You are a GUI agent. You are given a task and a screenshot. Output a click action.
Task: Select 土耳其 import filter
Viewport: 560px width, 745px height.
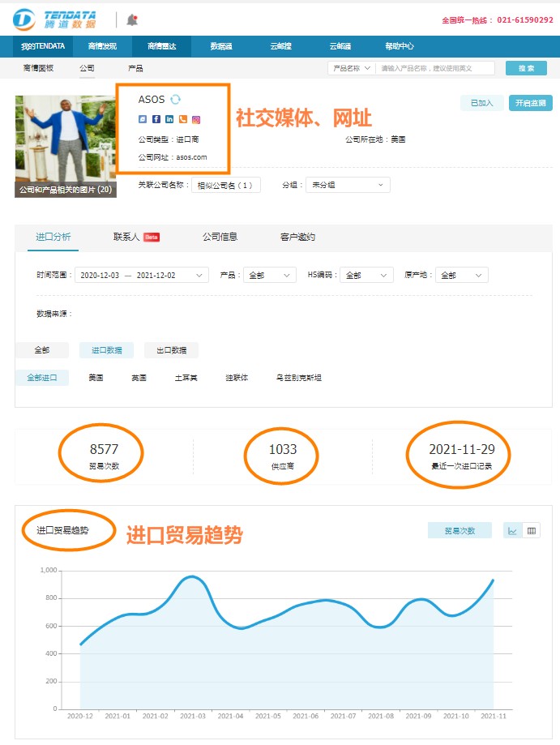pos(186,378)
